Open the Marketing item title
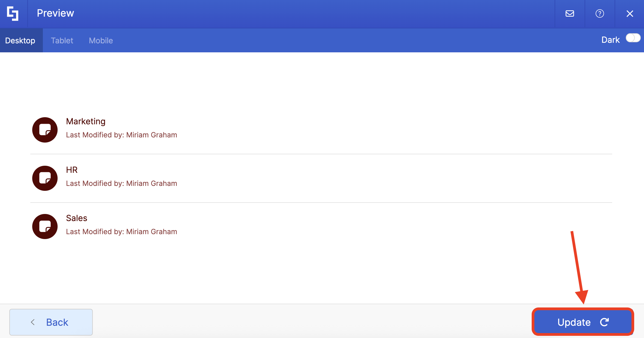 tap(86, 121)
